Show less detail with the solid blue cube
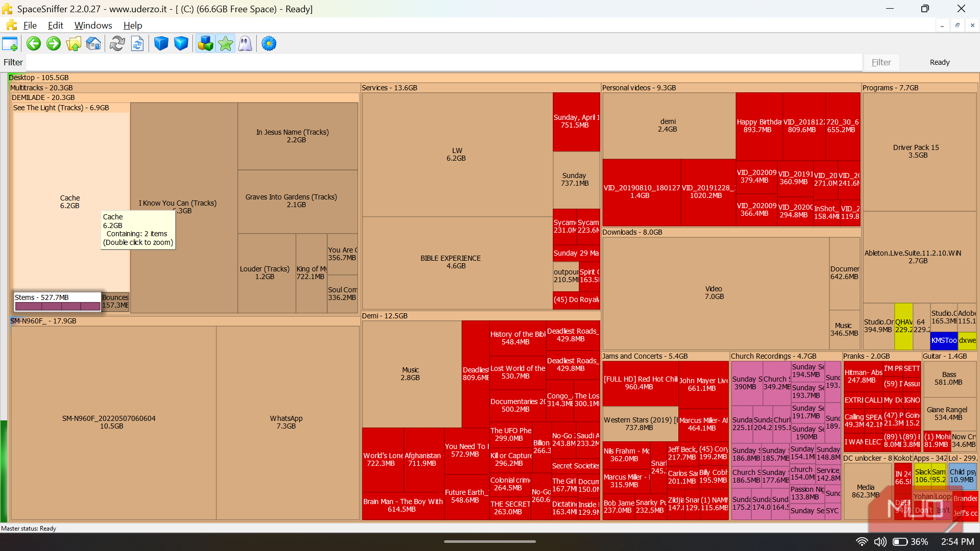The width and height of the screenshot is (980, 551). point(161,44)
